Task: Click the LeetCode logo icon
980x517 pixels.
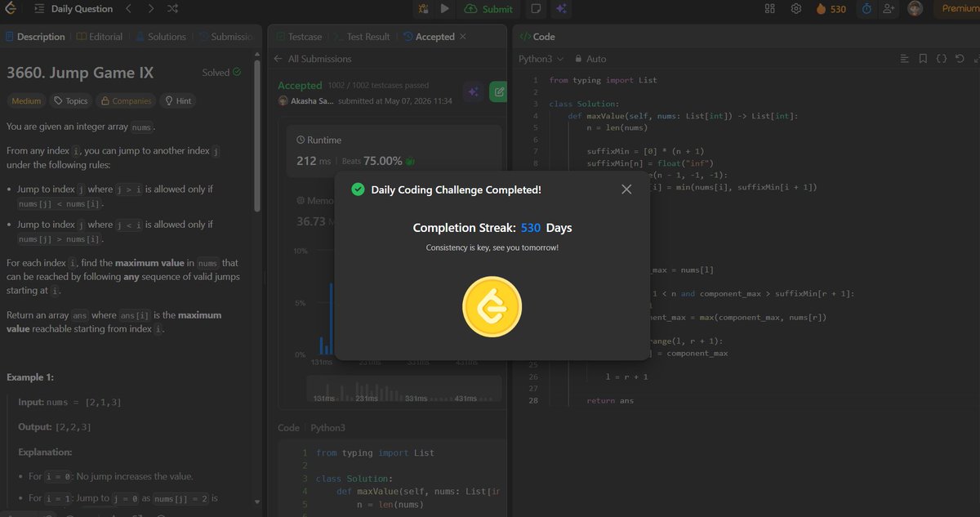Action: (x=11, y=9)
